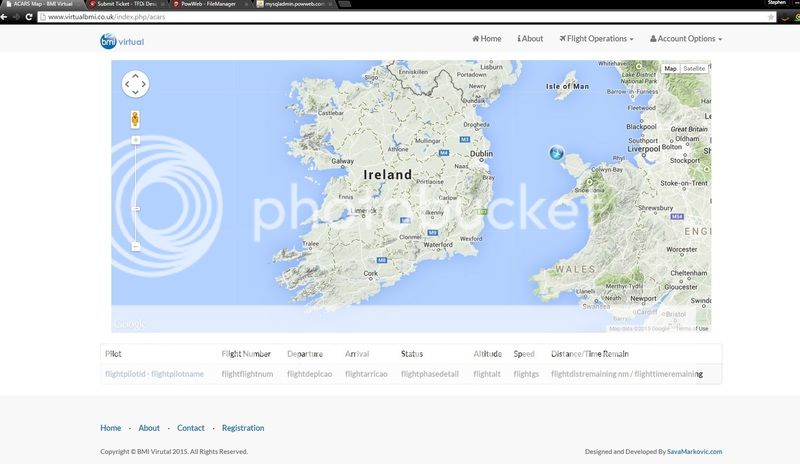Image resolution: width=800 pixels, height=464 pixels.
Task: Click the Street View pegman icon
Action: [x=136, y=120]
